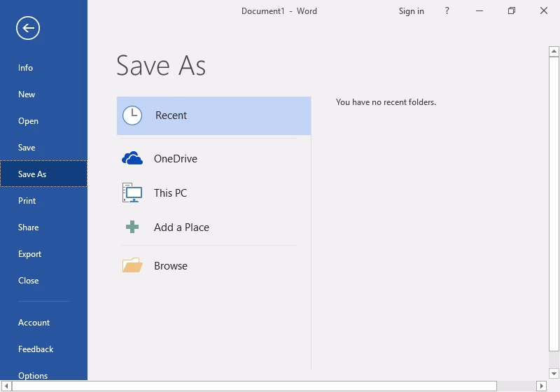
Task: Click the Browse label
Action: (x=171, y=265)
